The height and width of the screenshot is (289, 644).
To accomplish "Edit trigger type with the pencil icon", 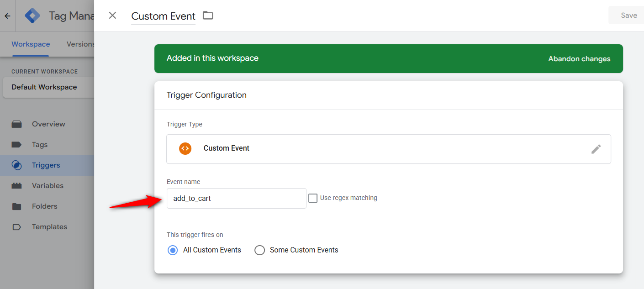I will [596, 149].
